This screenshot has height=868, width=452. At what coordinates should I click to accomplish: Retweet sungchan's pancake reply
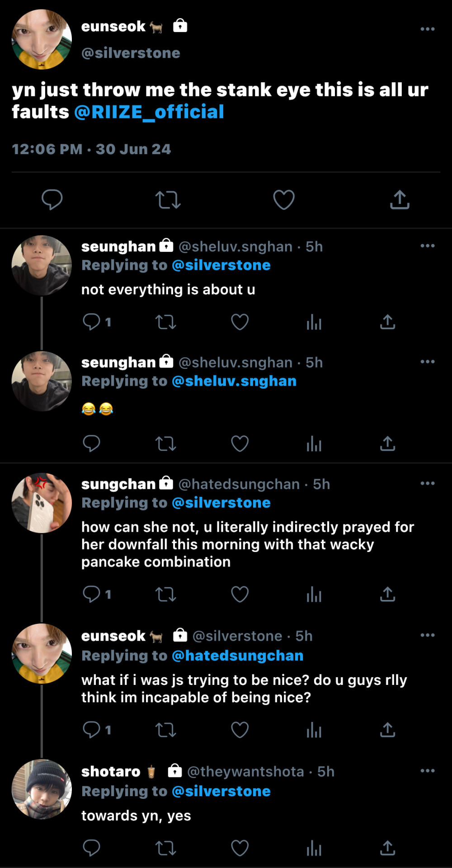[x=165, y=594]
